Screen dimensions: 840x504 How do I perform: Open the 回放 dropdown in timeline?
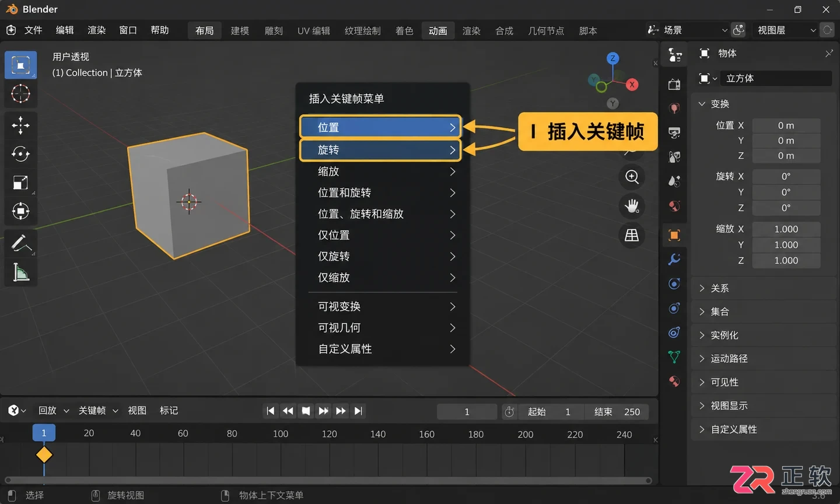click(x=53, y=411)
